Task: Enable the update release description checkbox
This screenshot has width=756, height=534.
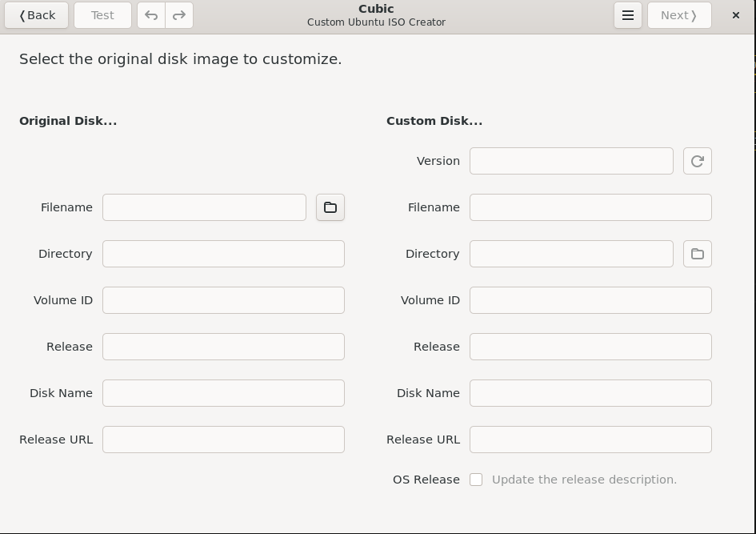Action: [476, 480]
